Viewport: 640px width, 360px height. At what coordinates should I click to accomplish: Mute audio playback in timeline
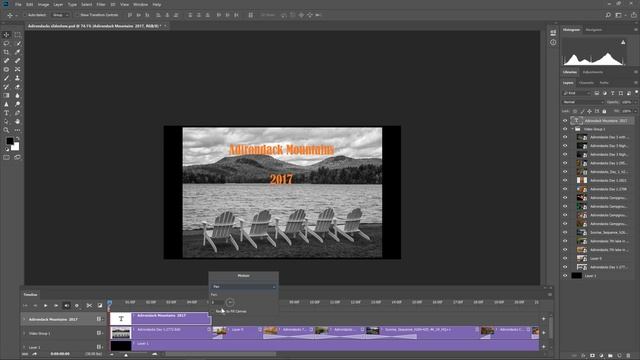point(67,305)
